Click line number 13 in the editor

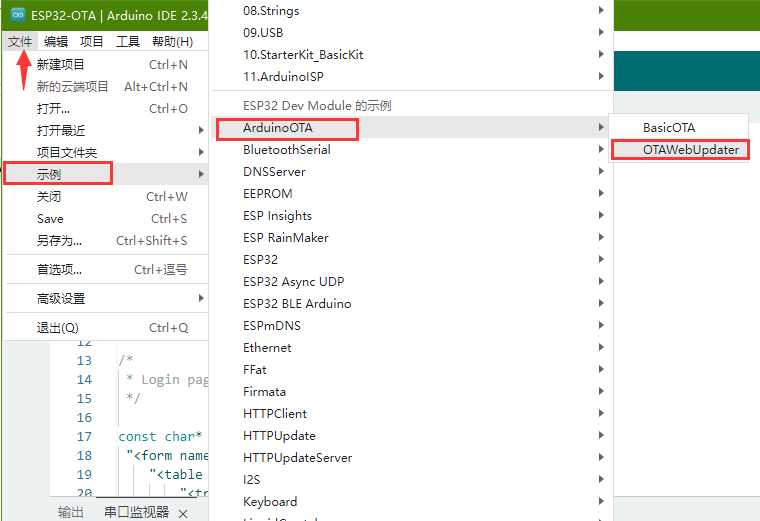click(x=84, y=360)
